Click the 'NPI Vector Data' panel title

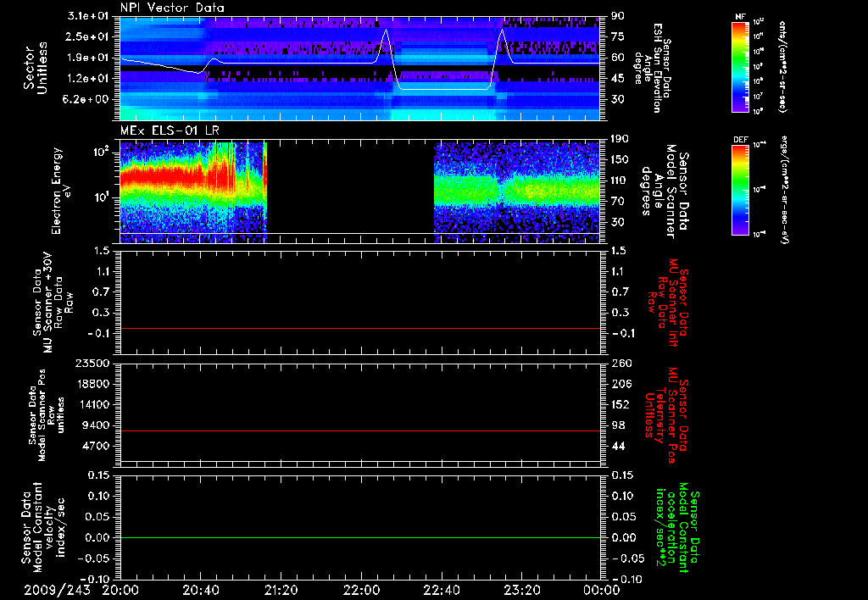click(172, 8)
